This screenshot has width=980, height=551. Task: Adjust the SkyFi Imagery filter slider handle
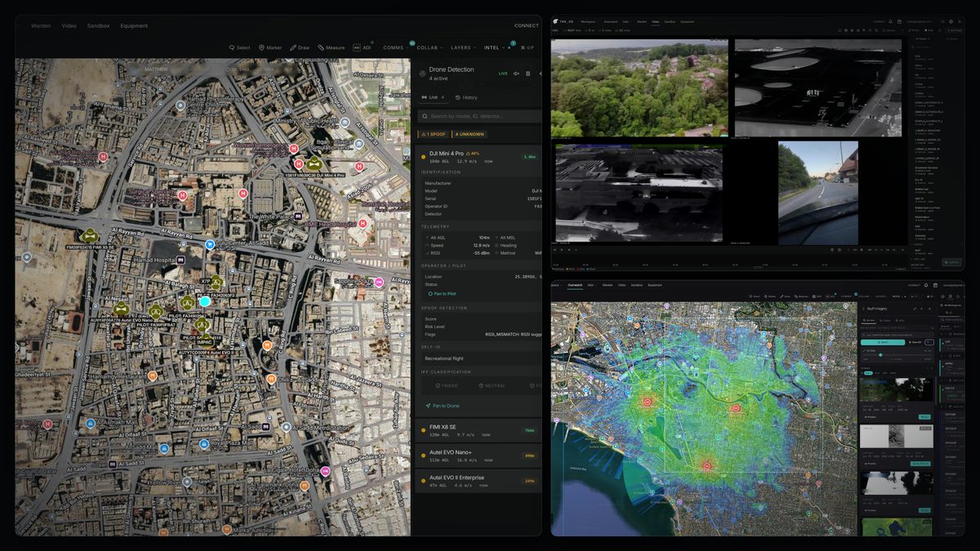coord(880,355)
